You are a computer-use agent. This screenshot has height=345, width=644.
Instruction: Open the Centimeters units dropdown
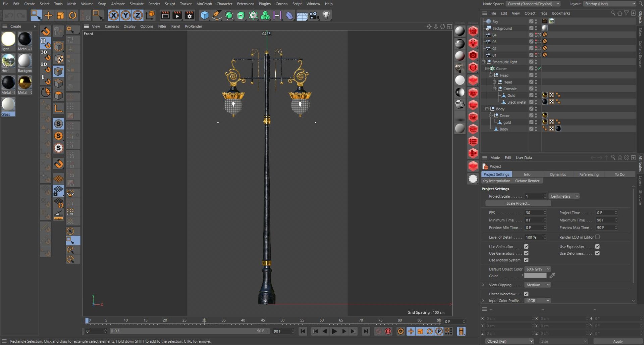click(x=564, y=196)
